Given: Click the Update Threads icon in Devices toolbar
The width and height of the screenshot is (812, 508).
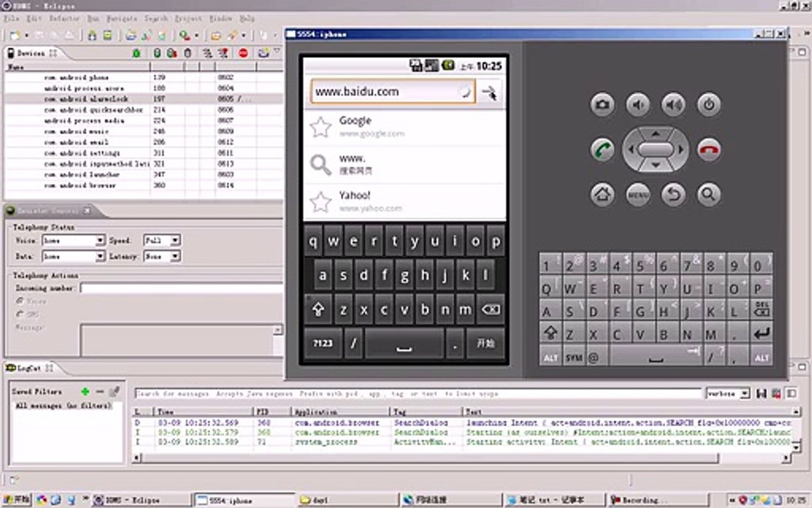Looking at the screenshot, I should tap(207, 53).
